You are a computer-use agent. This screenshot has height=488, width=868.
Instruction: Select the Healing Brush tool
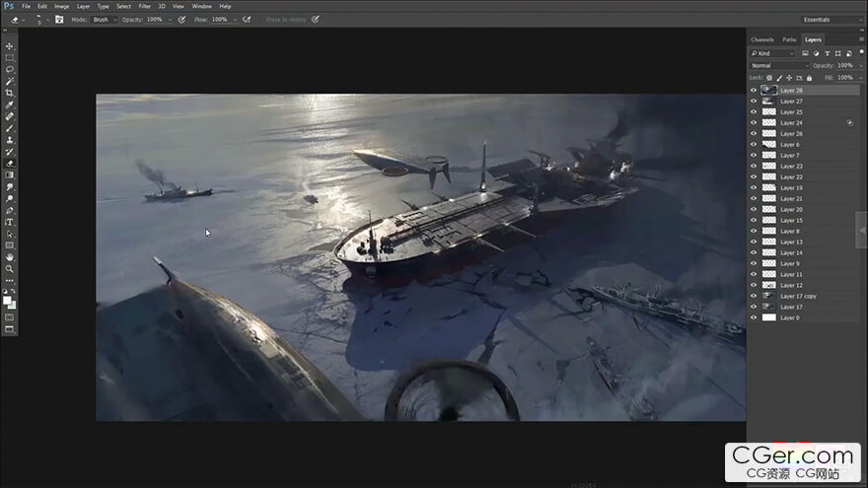(x=10, y=116)
